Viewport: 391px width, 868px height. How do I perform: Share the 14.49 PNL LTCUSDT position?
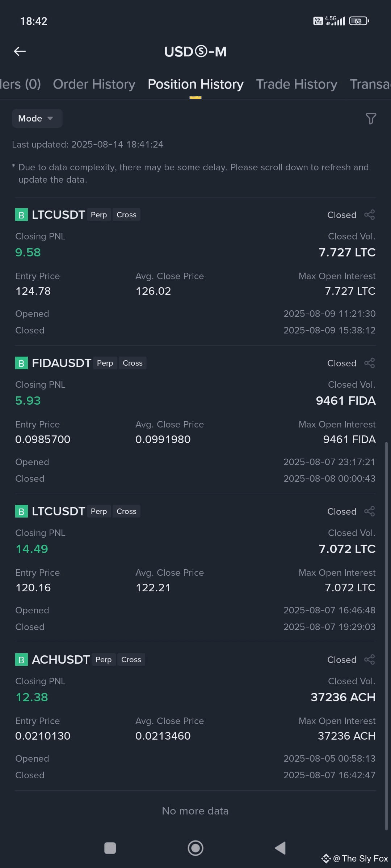point(369,511)
